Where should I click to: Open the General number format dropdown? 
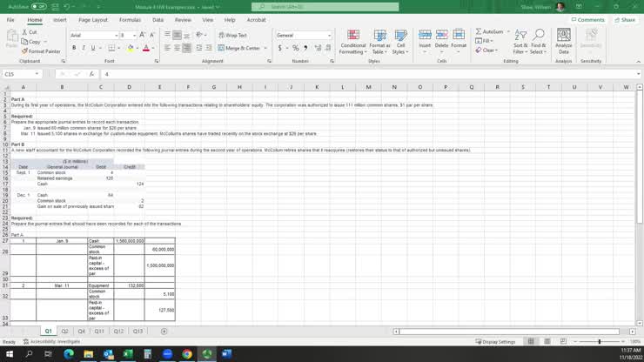[x=329, y=36]
